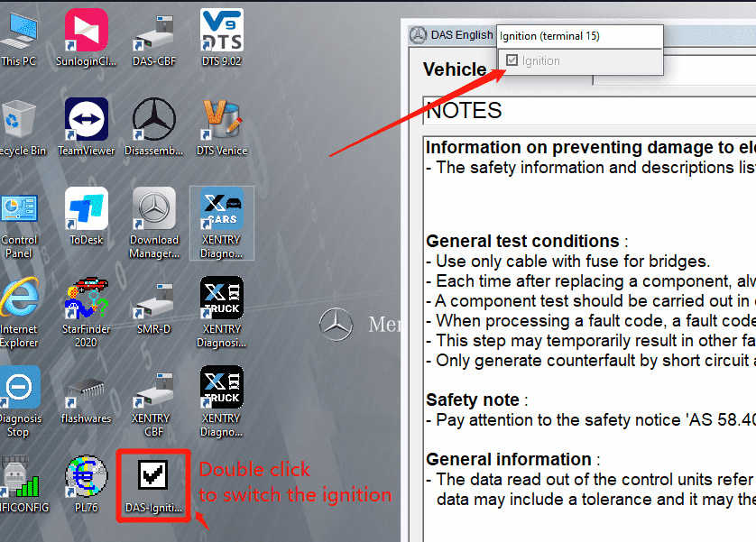Open the Disassembly Mercedes star icon

[154, 127]
